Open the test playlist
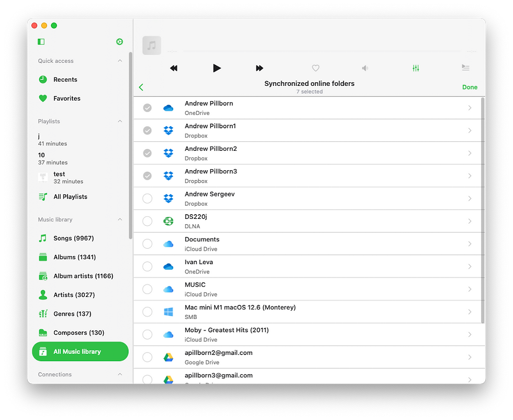This screenshot has width=513, height=420. pyautogui.click(x=80, y=178)
